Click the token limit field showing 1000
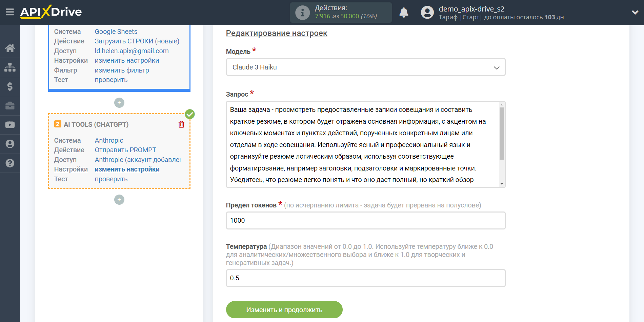 point(366,220)
